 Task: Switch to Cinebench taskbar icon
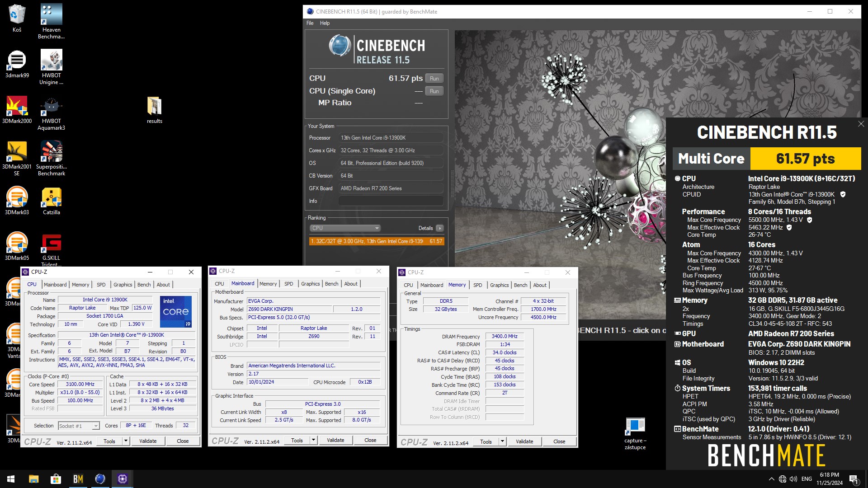pos(100,479)
